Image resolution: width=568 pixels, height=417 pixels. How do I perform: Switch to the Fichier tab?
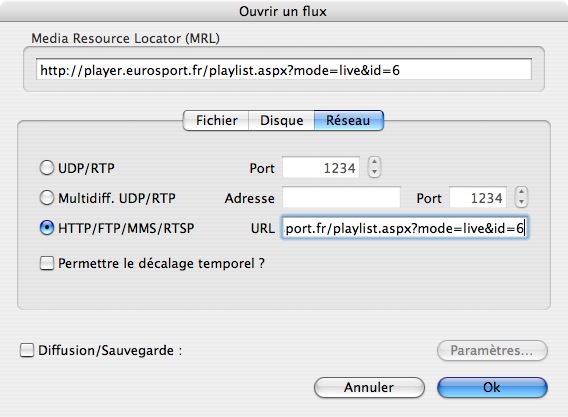(216, 120)
